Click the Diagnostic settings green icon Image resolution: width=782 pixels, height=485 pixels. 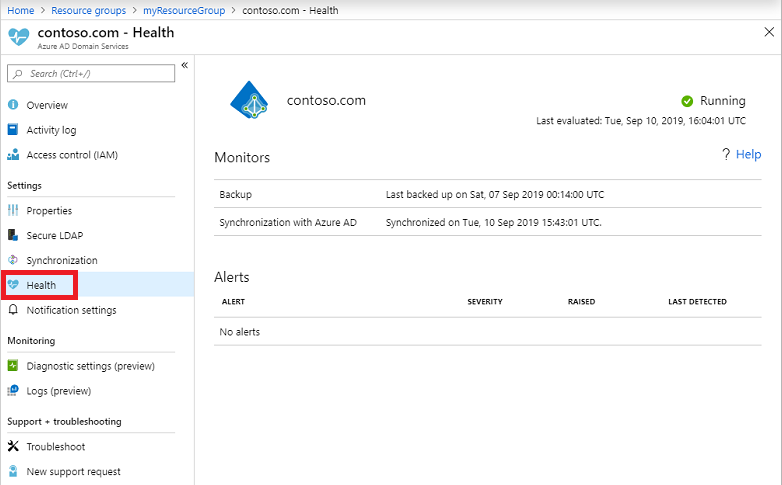coord(13,366)
